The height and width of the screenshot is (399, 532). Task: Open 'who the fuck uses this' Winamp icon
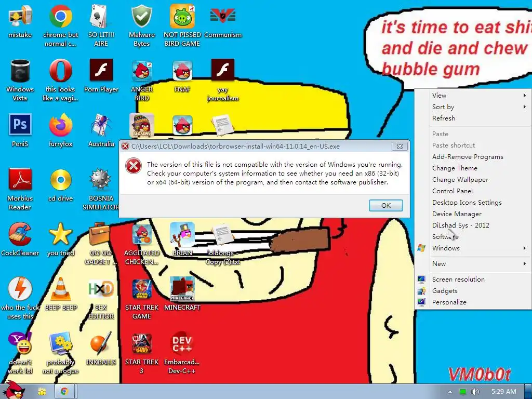[20, 298]
